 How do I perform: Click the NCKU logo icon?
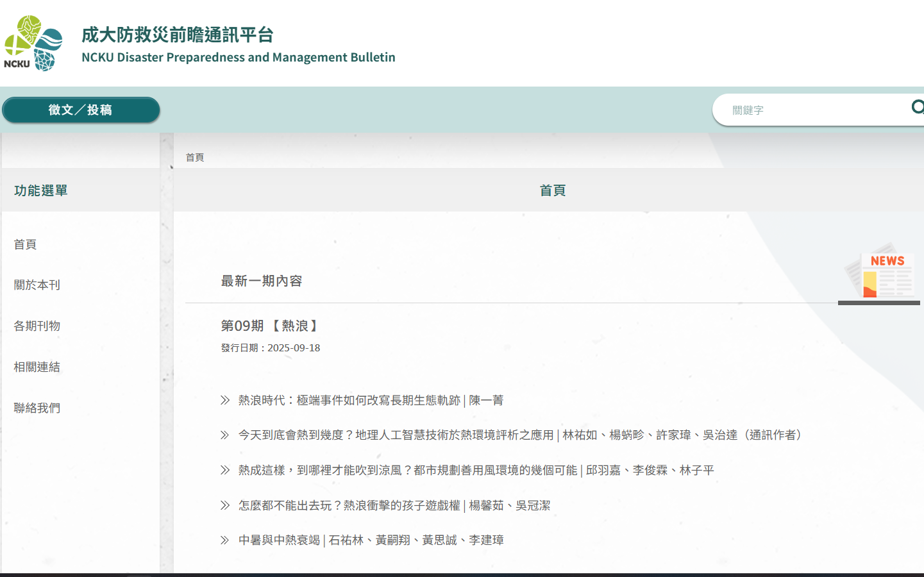(x=33, y=44)
